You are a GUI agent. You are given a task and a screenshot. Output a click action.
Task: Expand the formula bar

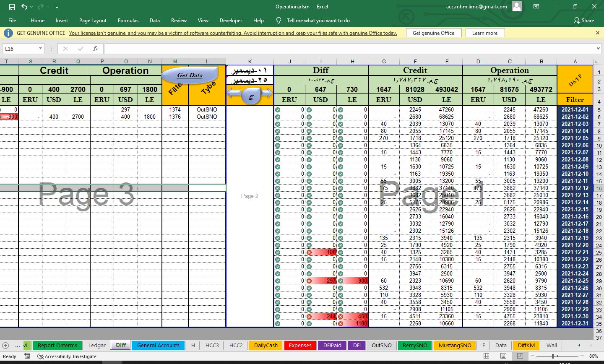[x=598, y=49]
